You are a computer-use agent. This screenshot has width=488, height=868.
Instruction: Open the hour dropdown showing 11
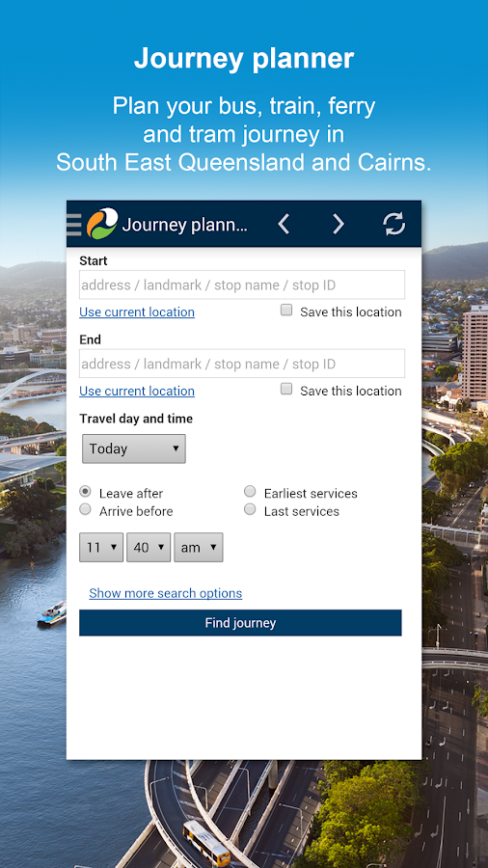(x=101, y=548)
